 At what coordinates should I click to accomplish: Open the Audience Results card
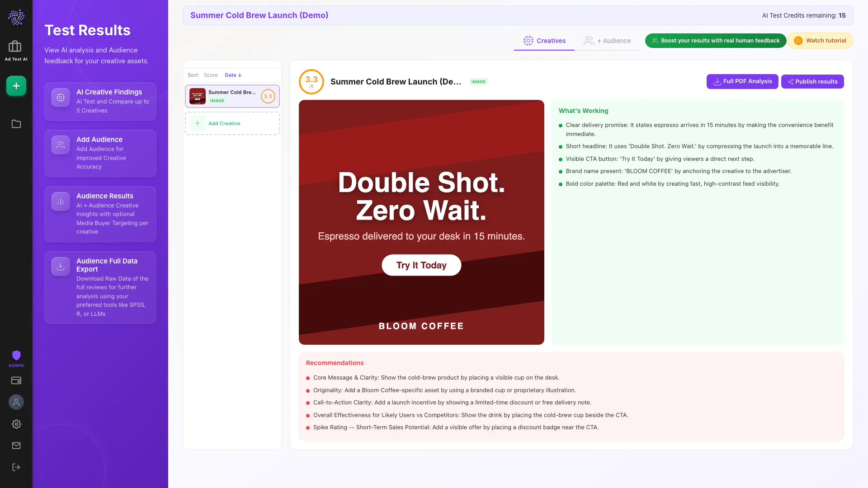click(100, 214)
